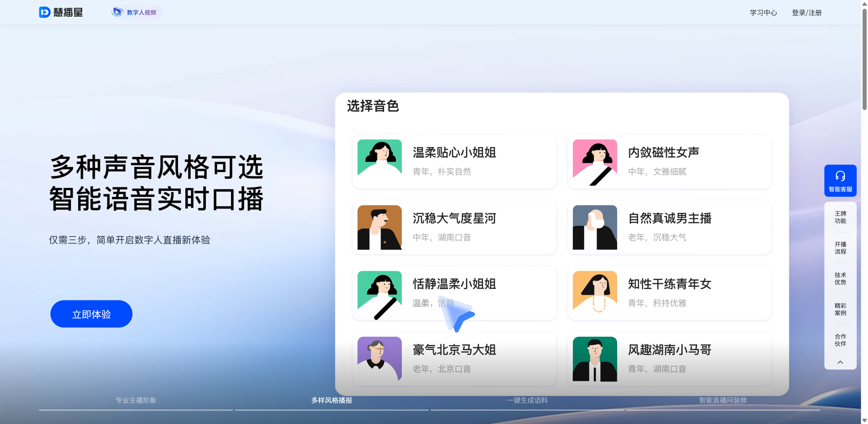Pick 知性干练青年女 orange avatar

pyautogui.click(x=595, y=293)
